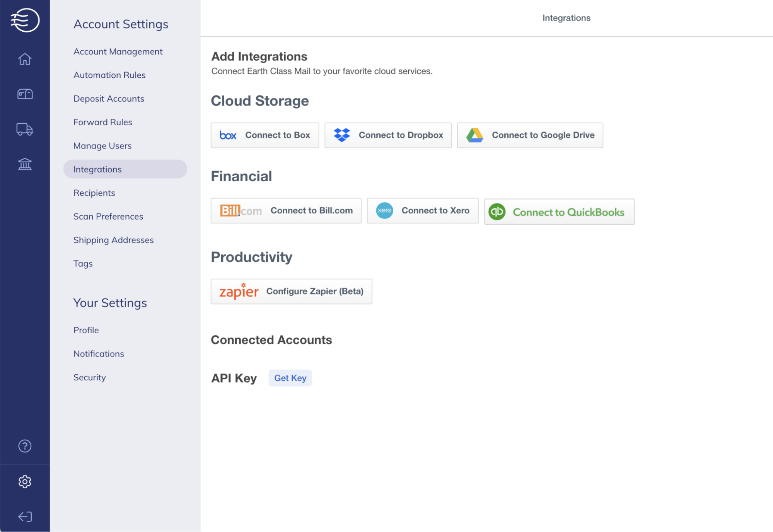This screenshot has height=532, width=773.
Task: Go to the Home icon in sidebar
Action: click(25, 59)
